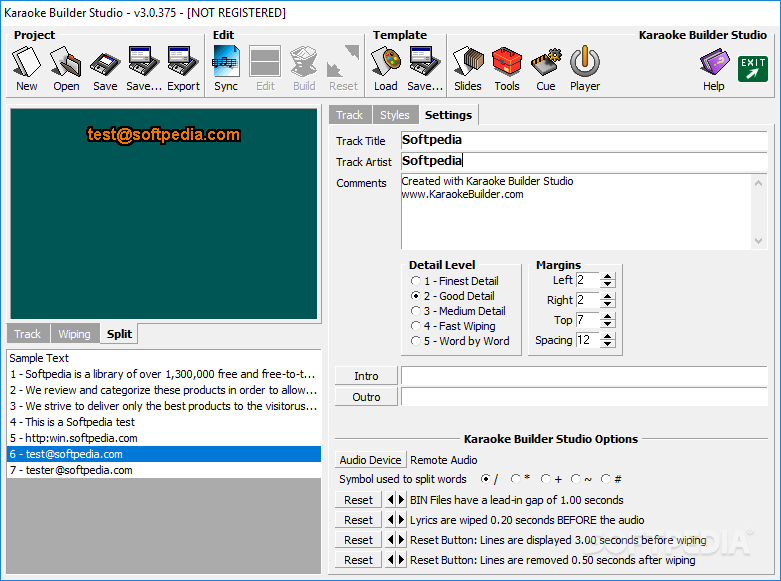
Task: Open the Tools toolbox
Action: tap(507, 68)
